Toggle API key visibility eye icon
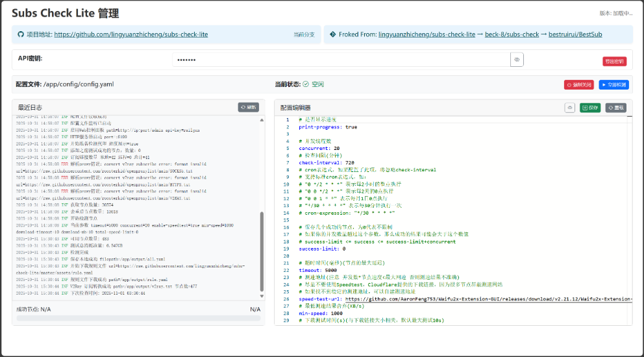Viewport: 644px width, 357px height. (x=517, y=60)
